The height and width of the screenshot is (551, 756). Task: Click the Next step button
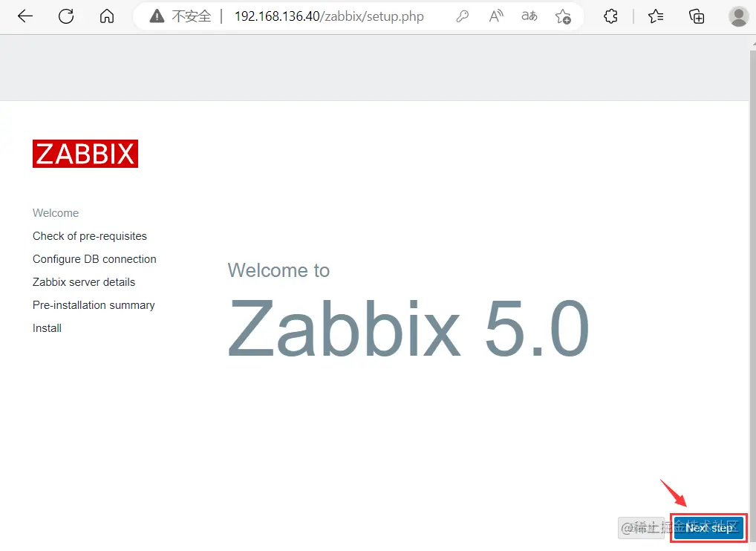tap(708, 528)
